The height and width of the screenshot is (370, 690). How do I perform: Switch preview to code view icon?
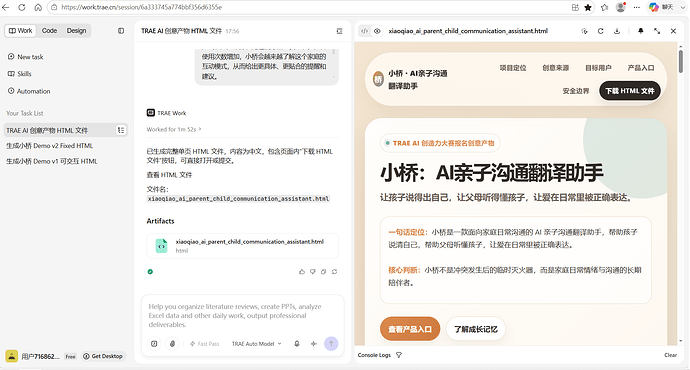tap(364, 31)
